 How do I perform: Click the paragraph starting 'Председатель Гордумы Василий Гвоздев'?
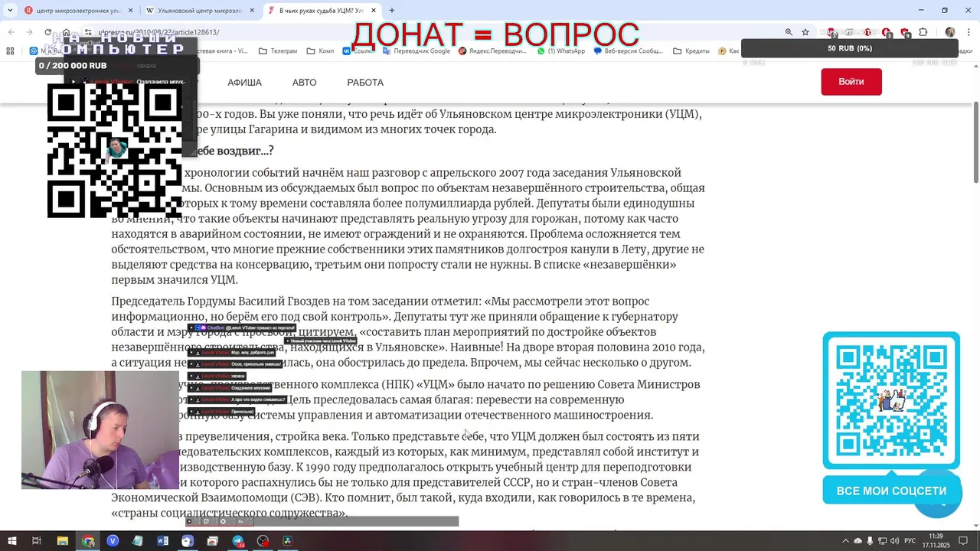[x=408, y=332]
